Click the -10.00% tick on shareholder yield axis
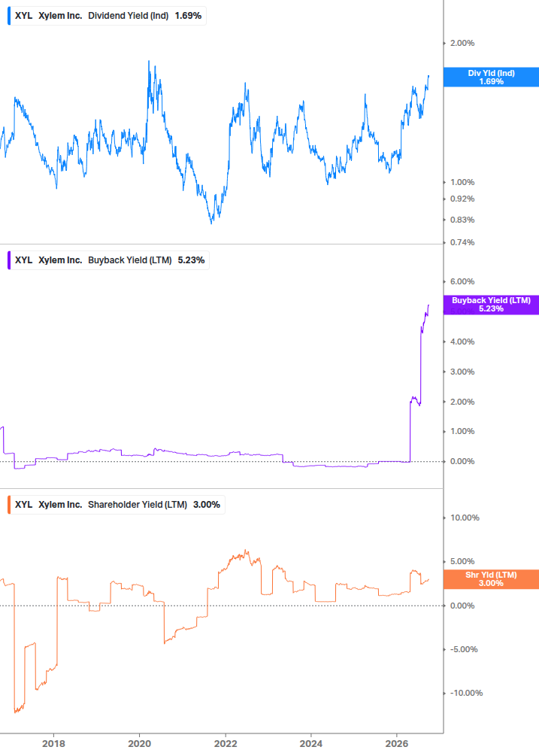 click(466, 693)
